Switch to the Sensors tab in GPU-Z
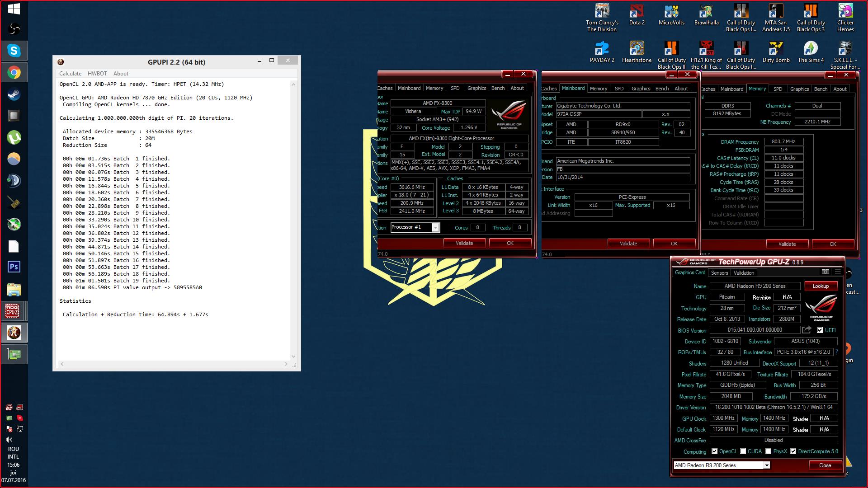 click(719, 273)
